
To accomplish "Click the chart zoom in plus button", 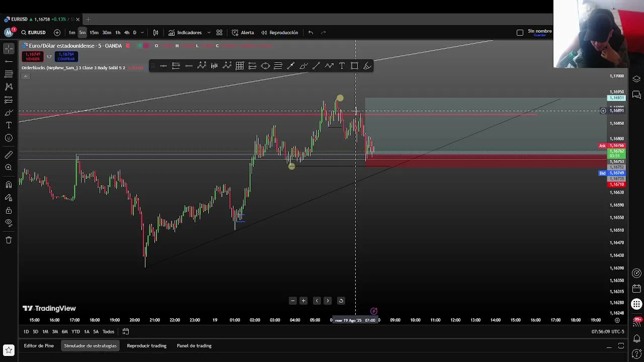I will tap(303, 301).
